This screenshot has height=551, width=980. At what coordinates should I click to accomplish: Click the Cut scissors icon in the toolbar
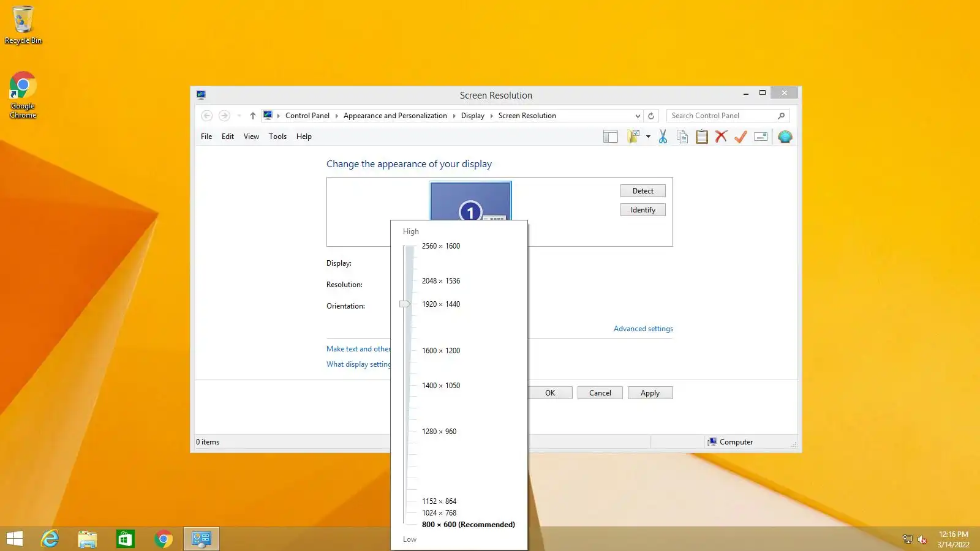pos(663,137)
